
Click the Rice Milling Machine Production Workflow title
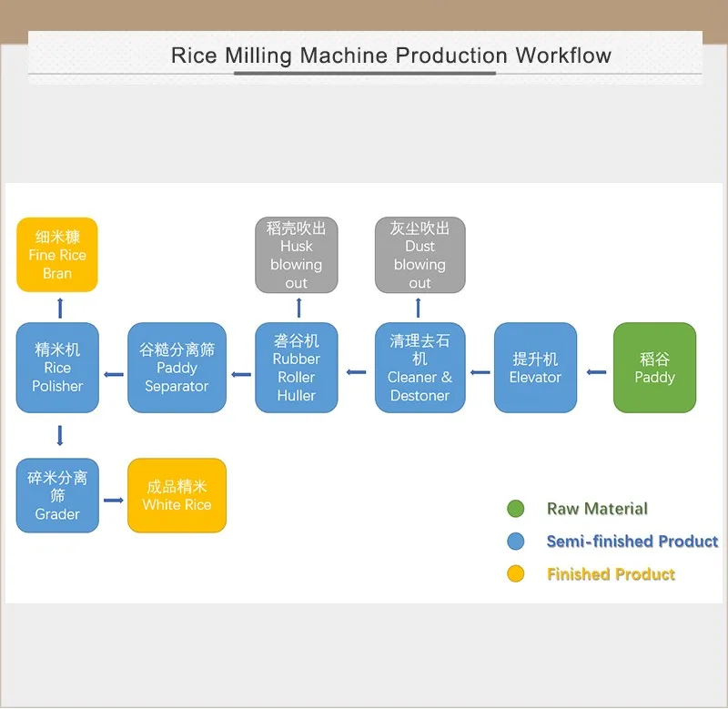(390, 55)
